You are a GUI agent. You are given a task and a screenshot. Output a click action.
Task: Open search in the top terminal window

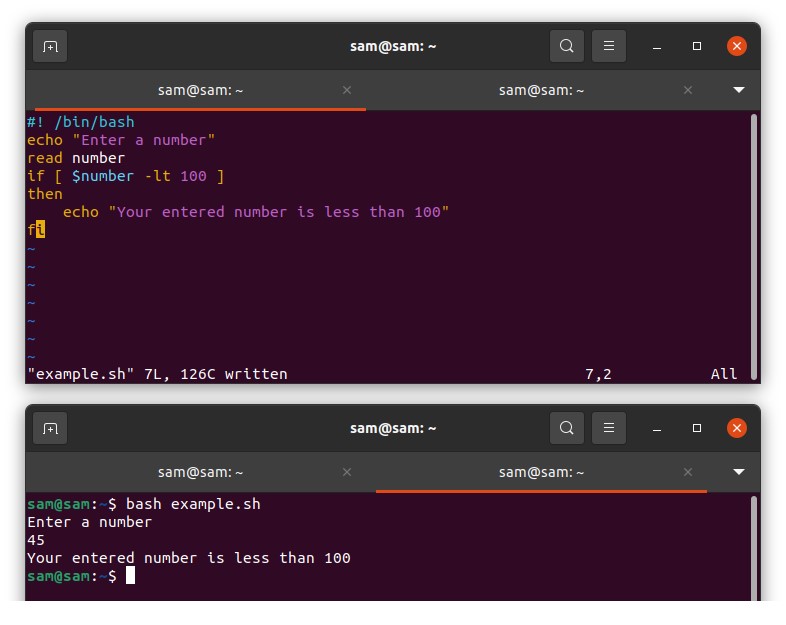click(566, 46)
